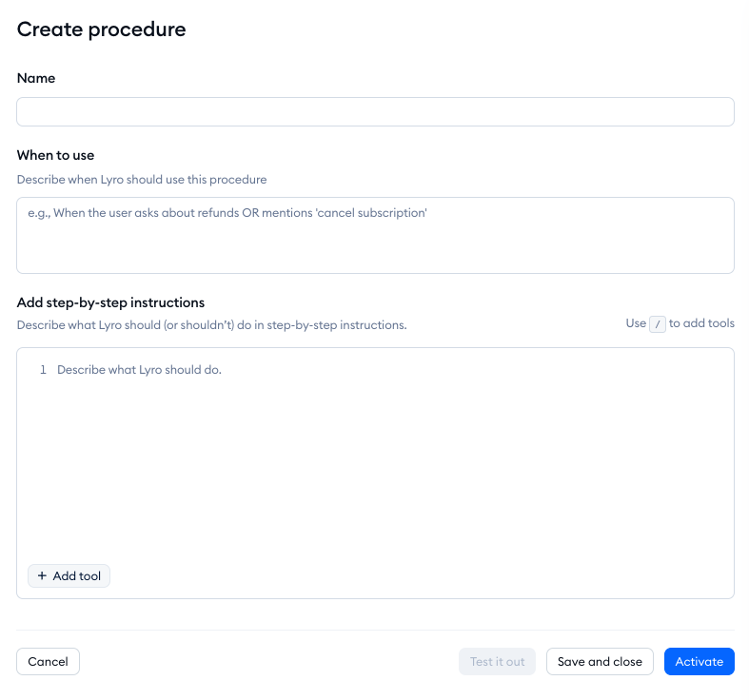Click the plus icon in Add tool

click(42, 575)
